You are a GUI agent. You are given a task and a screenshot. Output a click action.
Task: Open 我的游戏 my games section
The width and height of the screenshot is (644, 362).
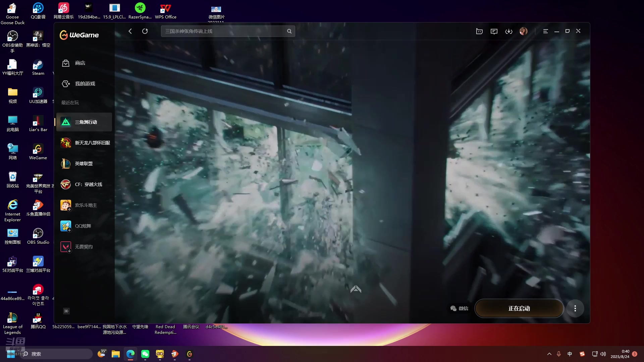(84, 84)
